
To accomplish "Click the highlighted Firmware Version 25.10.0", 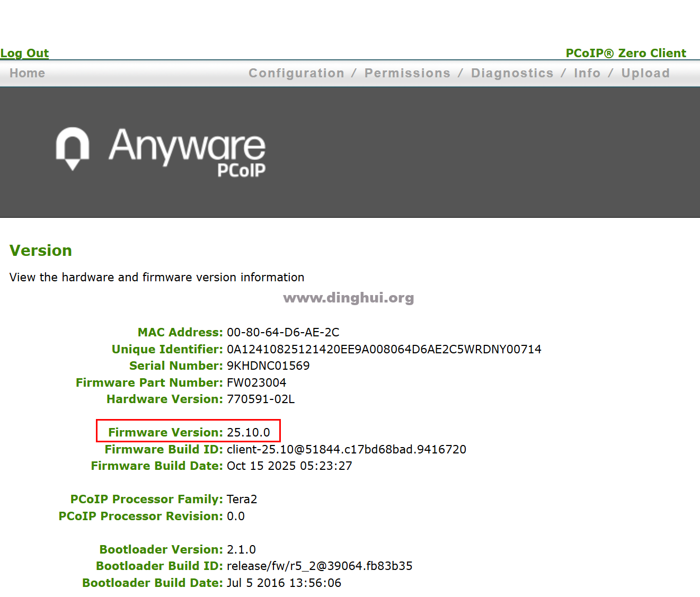I will [x=248, y=433].
